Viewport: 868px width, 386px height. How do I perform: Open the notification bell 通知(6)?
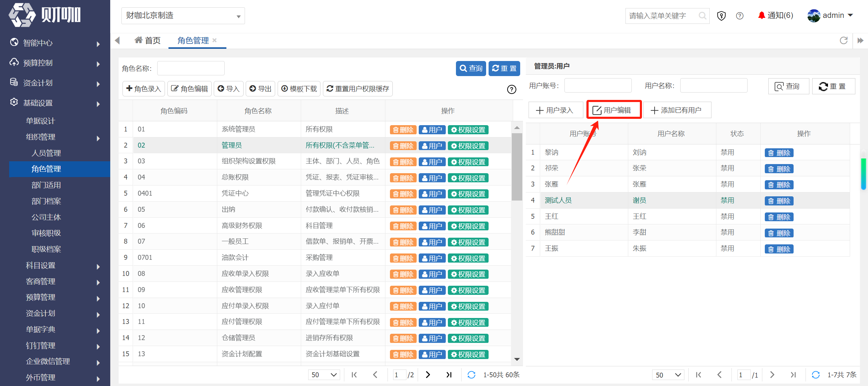775,15
